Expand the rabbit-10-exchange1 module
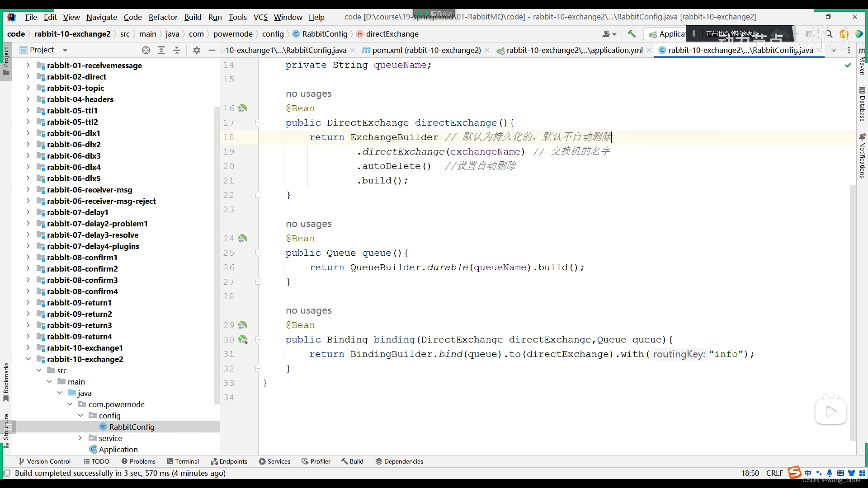 tap(28, 348)
